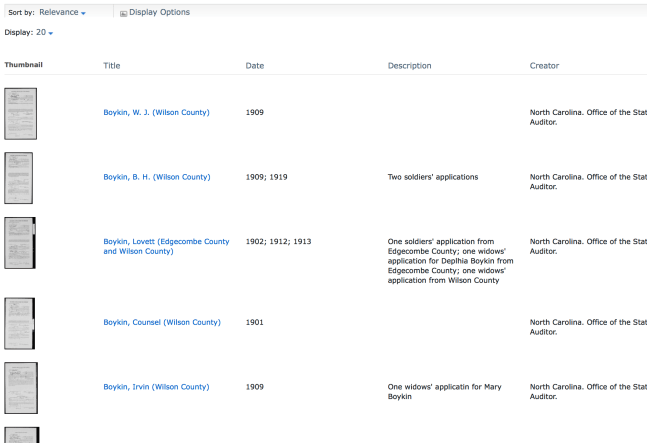
Task: Open the Sort by Relevance dropdown
Action: click(62, 12)
